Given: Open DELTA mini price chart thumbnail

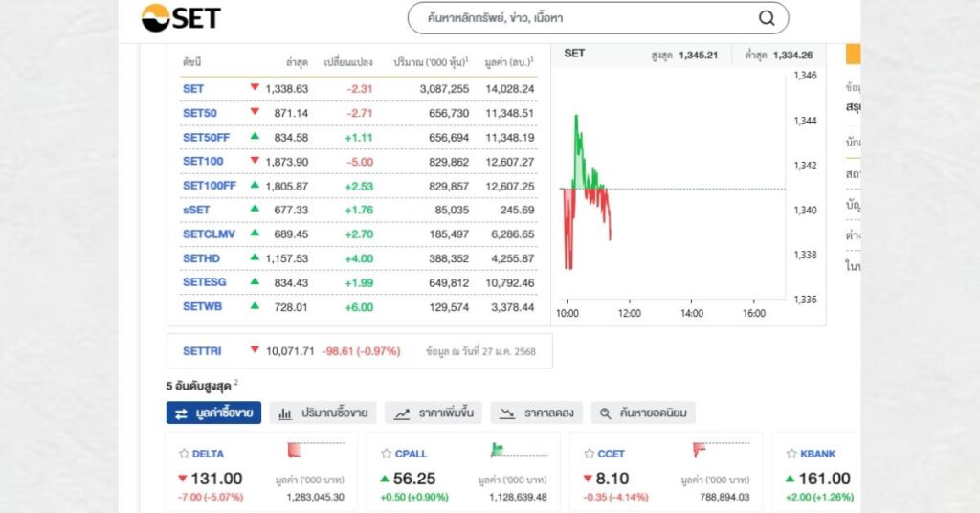Looking at the screenshot, I should [315, 449].
